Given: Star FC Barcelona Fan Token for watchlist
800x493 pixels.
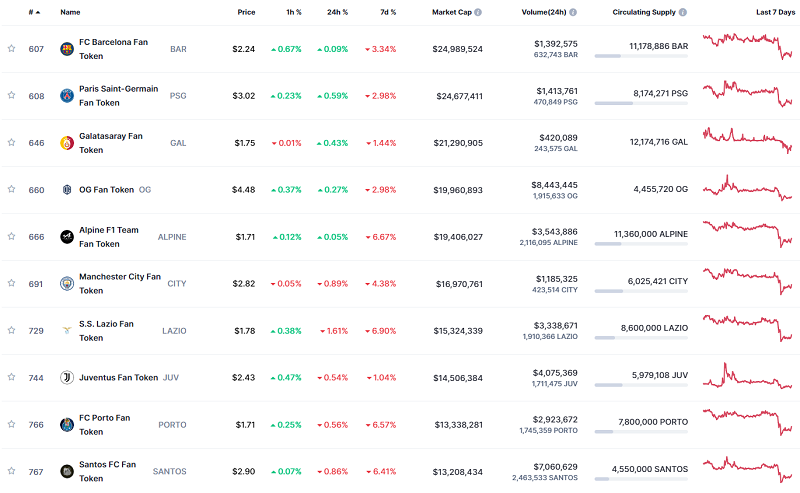Looking at the screenshot, I should 12,48.
